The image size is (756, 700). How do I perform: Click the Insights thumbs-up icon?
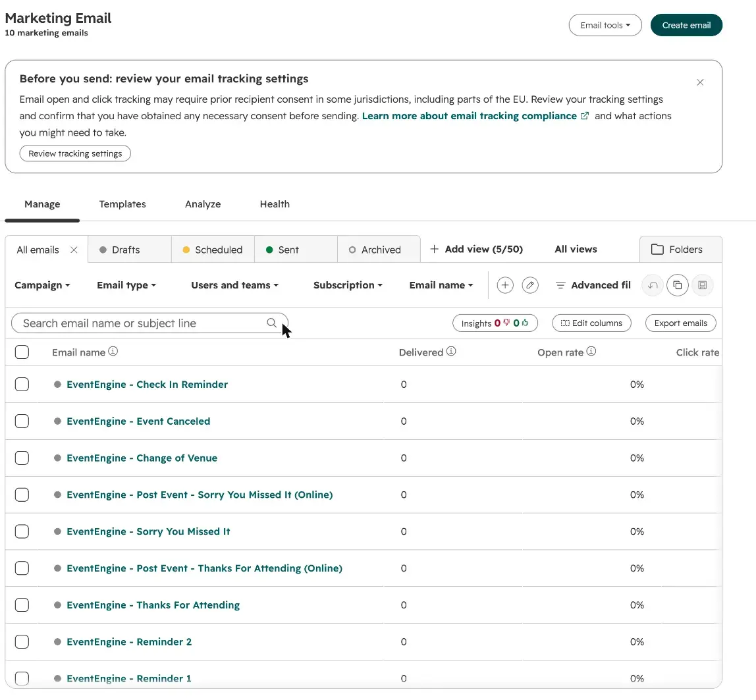[x=525, y=323]
